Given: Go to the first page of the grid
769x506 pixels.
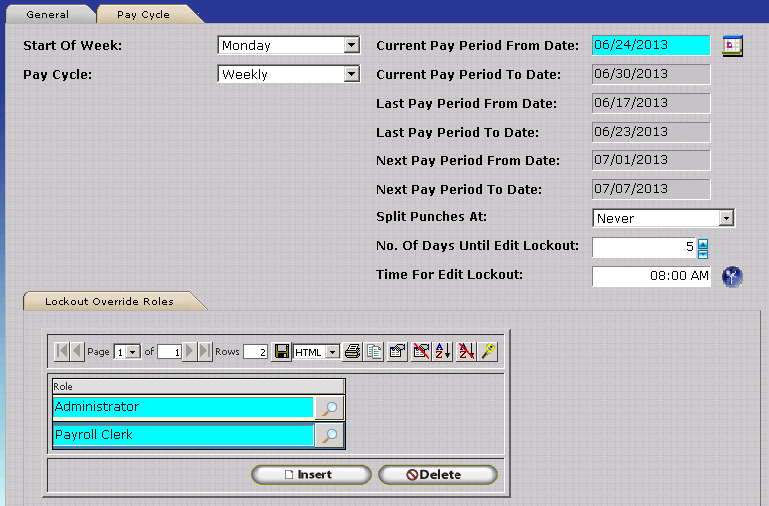Looking at the screenshot, I should click(62, 352).
